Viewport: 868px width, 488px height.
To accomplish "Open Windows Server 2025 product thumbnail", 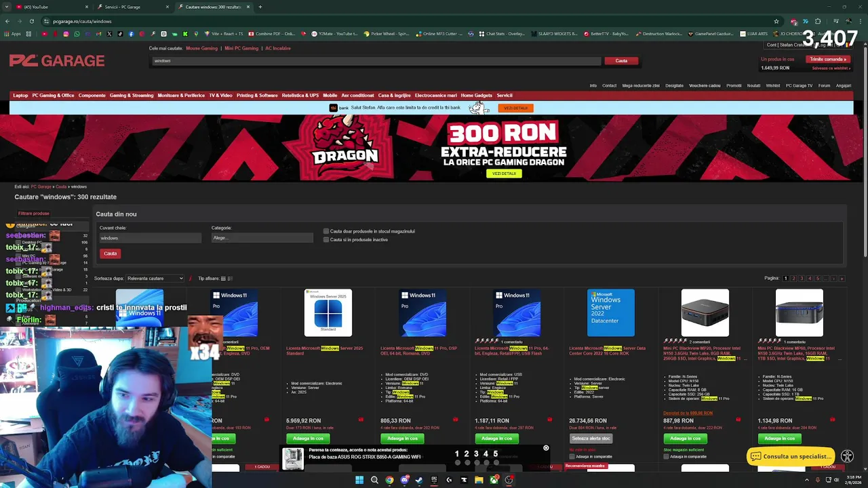I will [x=328, y=313].
